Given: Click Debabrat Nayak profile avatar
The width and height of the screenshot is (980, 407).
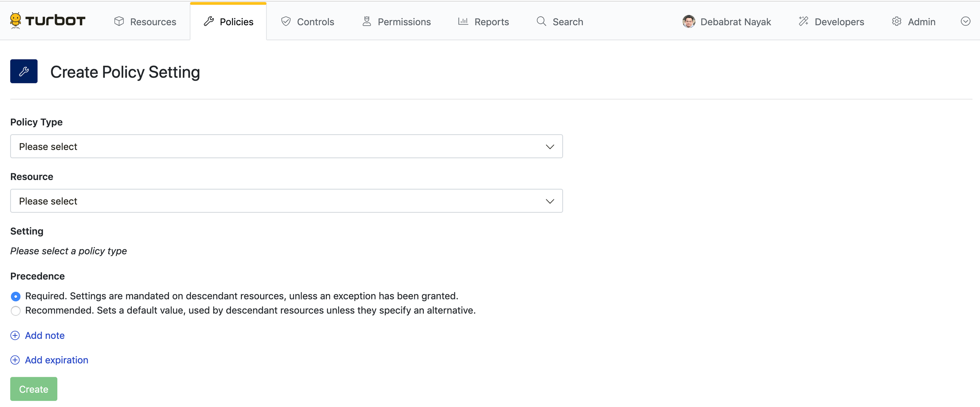Looking at the screenshot, I should [688, 21].
